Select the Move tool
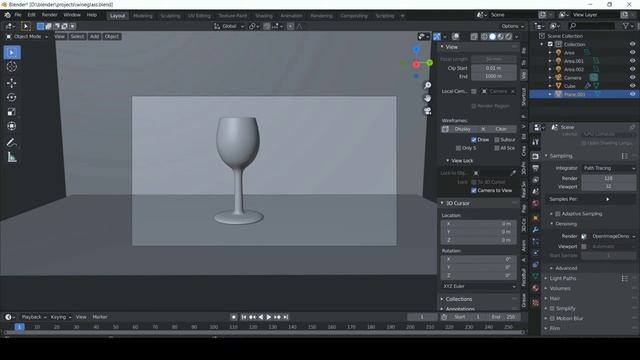640x360 pixels. point(12,83)
